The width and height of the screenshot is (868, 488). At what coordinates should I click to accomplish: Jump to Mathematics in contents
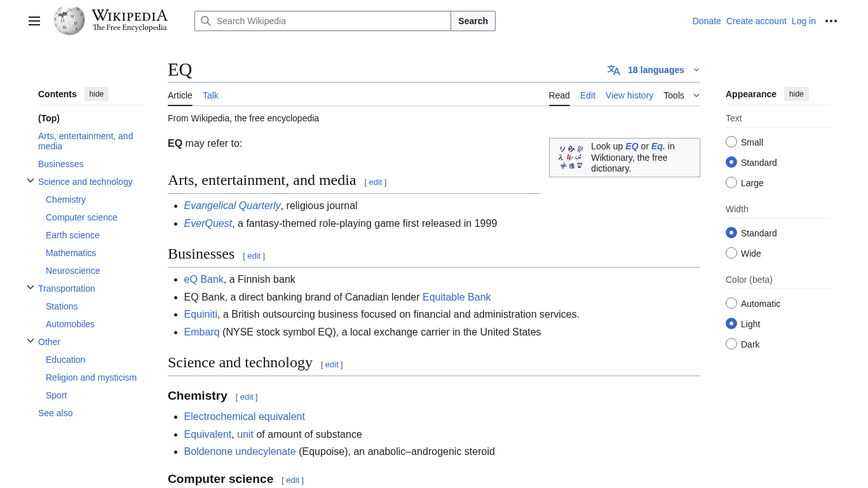coord(71,253)
